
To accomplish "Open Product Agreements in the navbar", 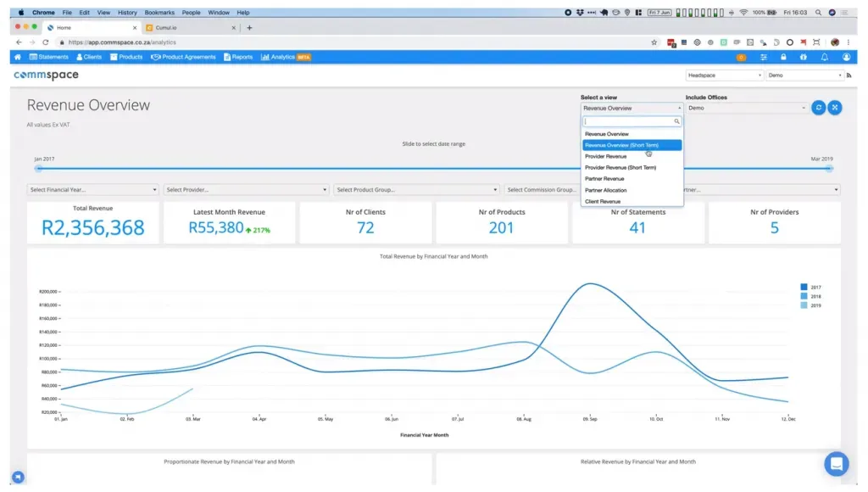I will [x=183, y=57].
